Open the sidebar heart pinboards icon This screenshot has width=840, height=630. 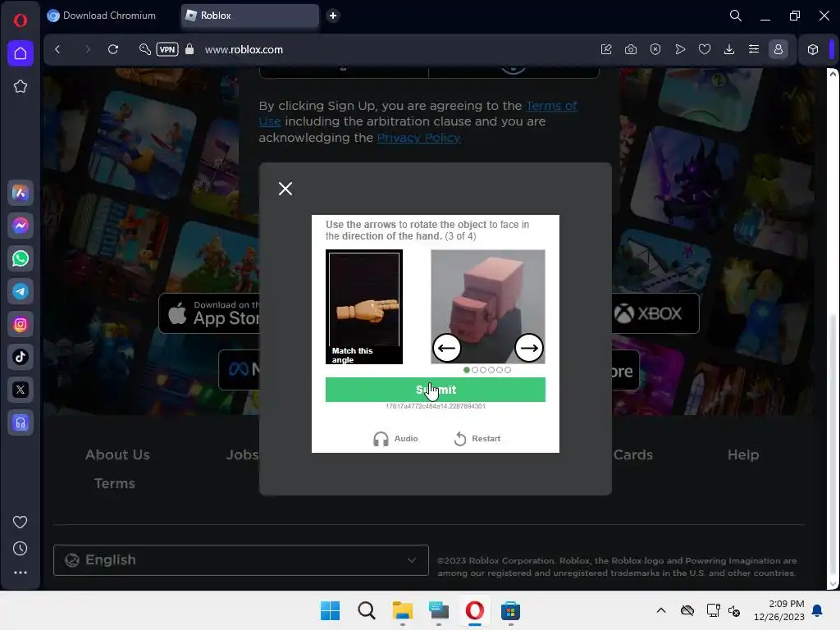(x=21, y=522)
